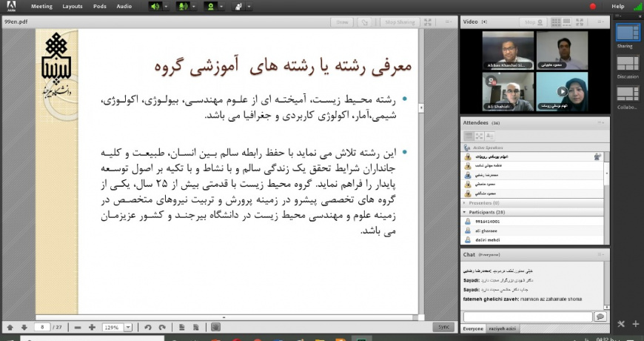Click play button on bottom-right woman's video
644x341 pixels.
(561, 91)
